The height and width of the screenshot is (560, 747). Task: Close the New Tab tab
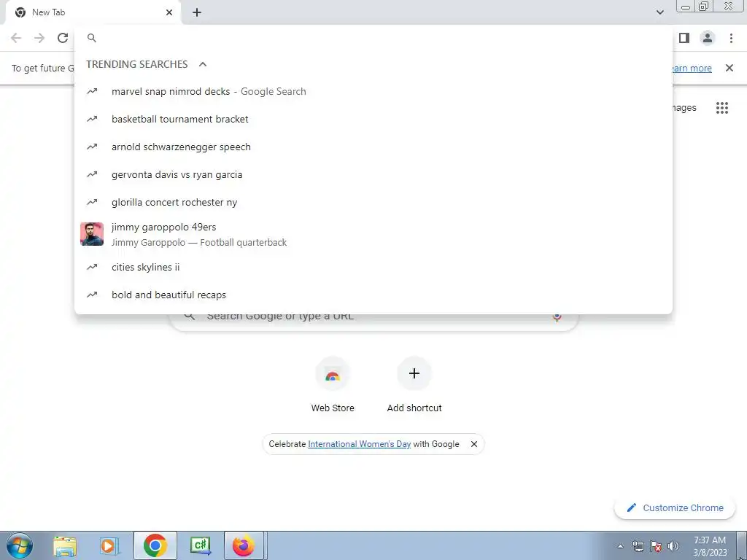pos(169,12)
